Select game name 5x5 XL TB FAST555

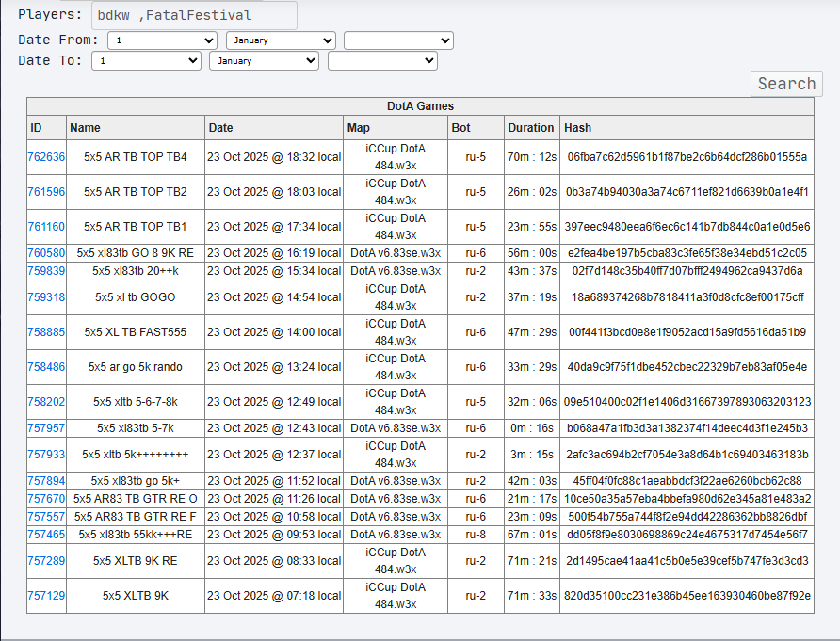[136, 332]
